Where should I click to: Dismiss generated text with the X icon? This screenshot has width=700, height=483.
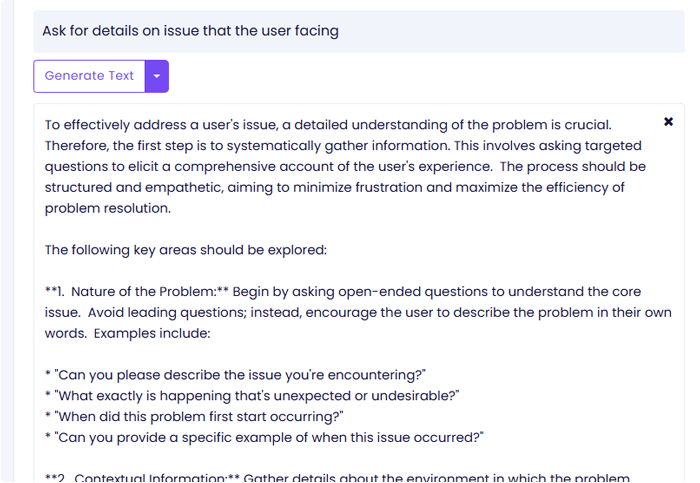668,122
